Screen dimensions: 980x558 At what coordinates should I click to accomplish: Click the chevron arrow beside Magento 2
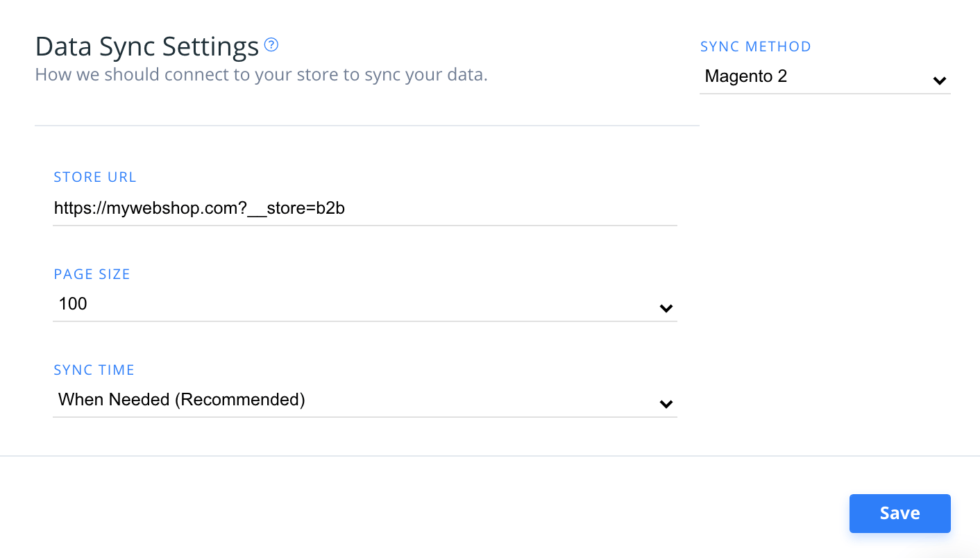940,81
